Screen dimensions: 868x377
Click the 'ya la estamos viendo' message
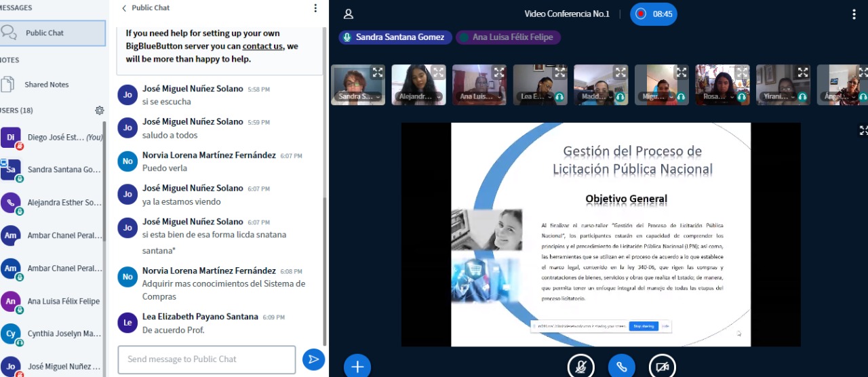pos(181,201)
